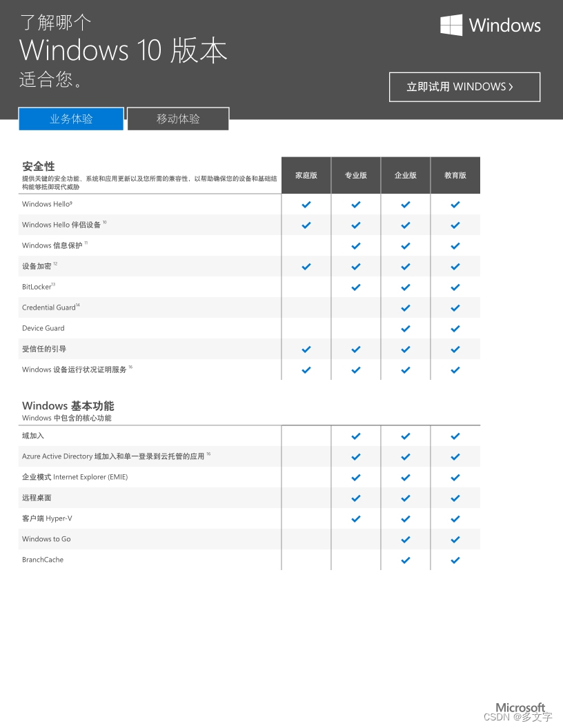Click the 受信任的引导 row label
563x728 pixels.
[44, 349]
